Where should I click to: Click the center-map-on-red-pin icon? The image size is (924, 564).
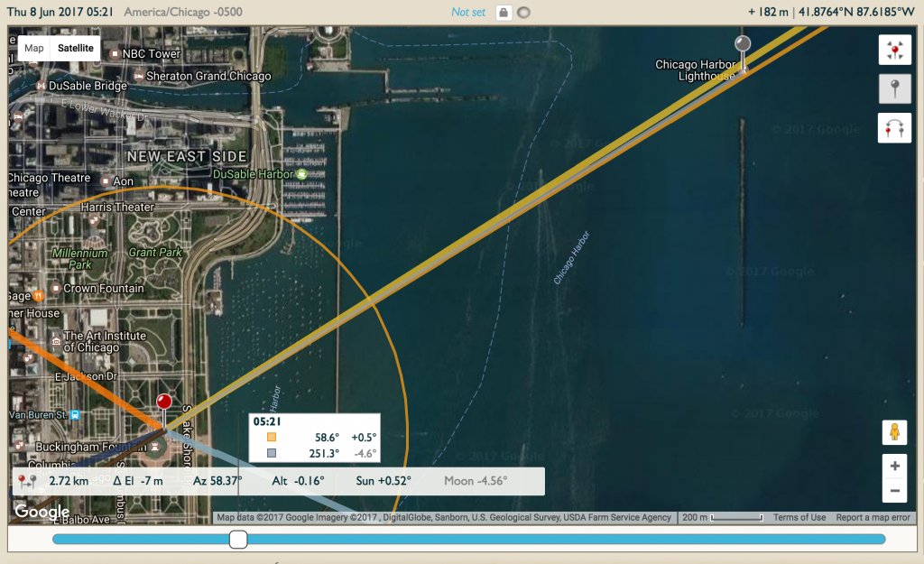(x=894, y=51)
